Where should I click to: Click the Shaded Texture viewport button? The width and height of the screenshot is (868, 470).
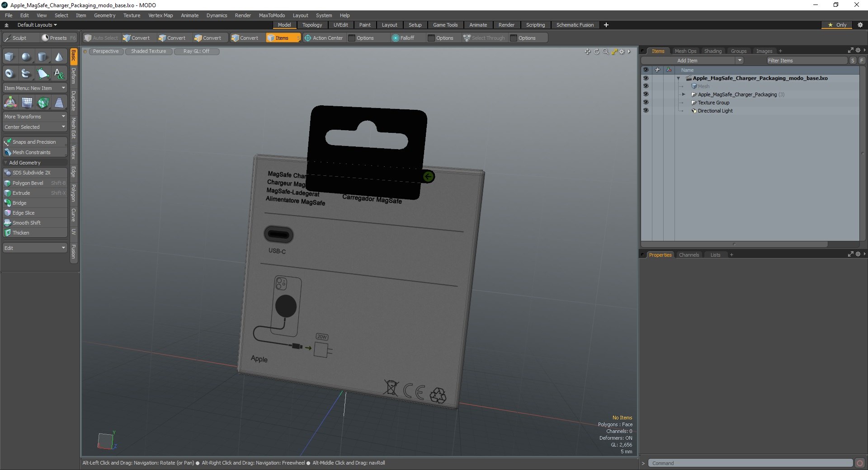(x=148, y=52)
